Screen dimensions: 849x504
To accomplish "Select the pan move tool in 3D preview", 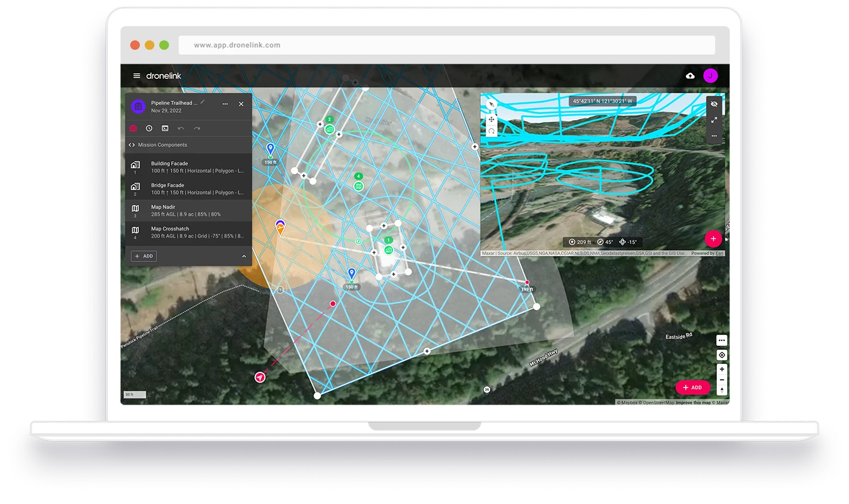I will (491, 119).
